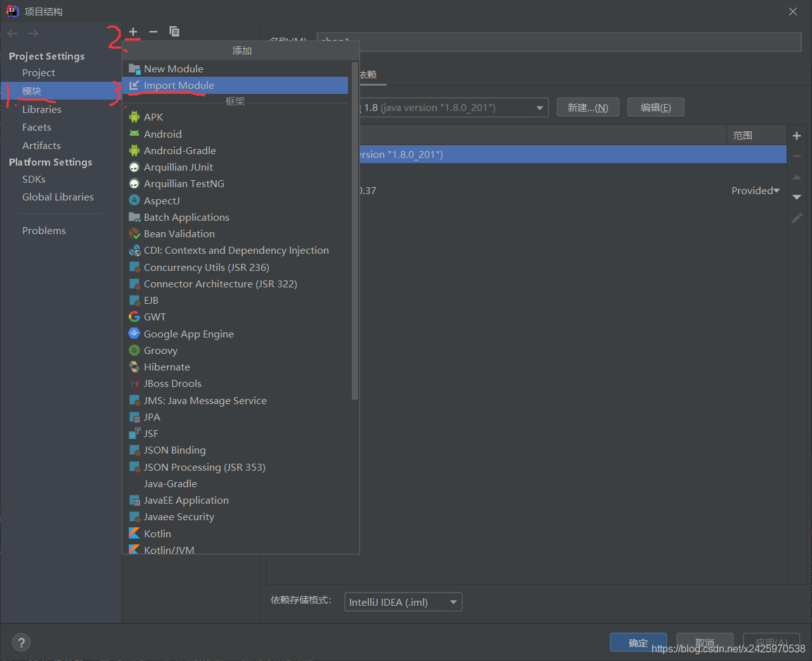The width and height of the screenshot is (812, 661).
Task: Open the Provided scope dropdown
Action: (x=755, y=190)
